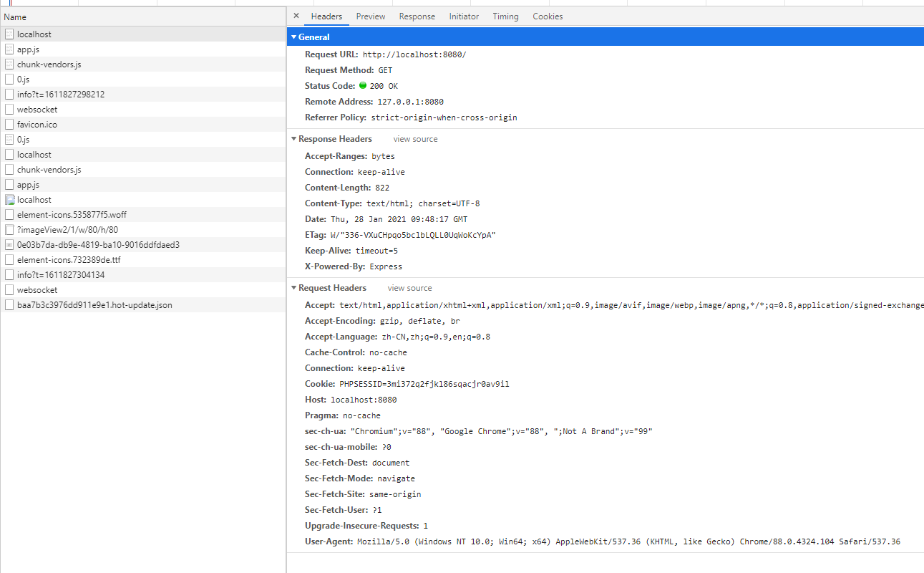924x573 pixels.
Task: Click the image thumbnail icon beside the localhost image request
Action: 9,199
